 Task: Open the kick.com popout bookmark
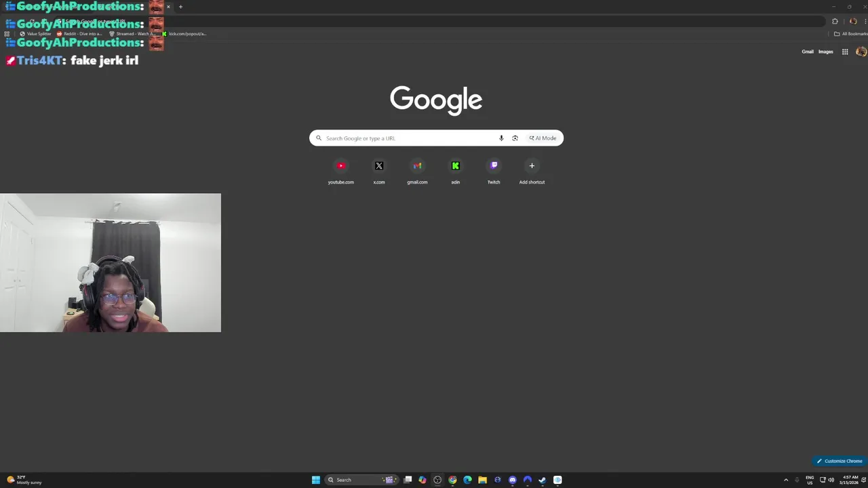[184, 34]
